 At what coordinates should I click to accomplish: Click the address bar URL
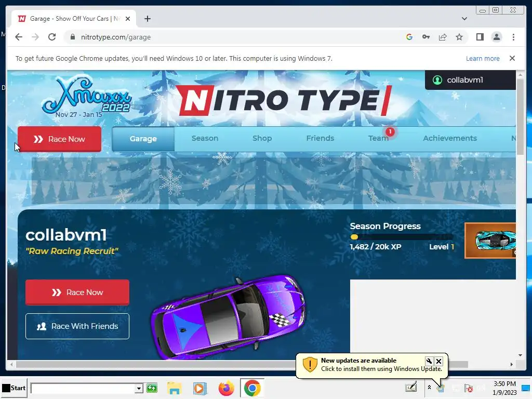click(x=116, y=37)
